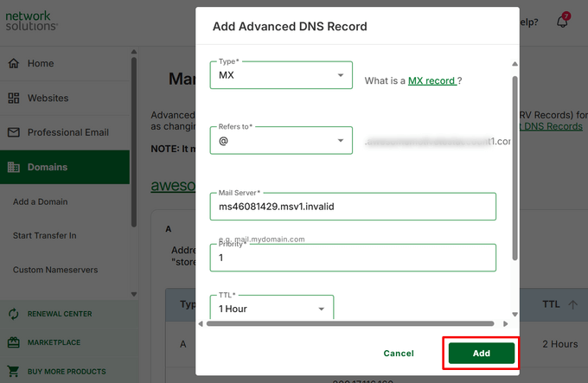The height and width of the screenshot is (383, 588).
Task: Click the Priority input field
Action: [352, 258]
